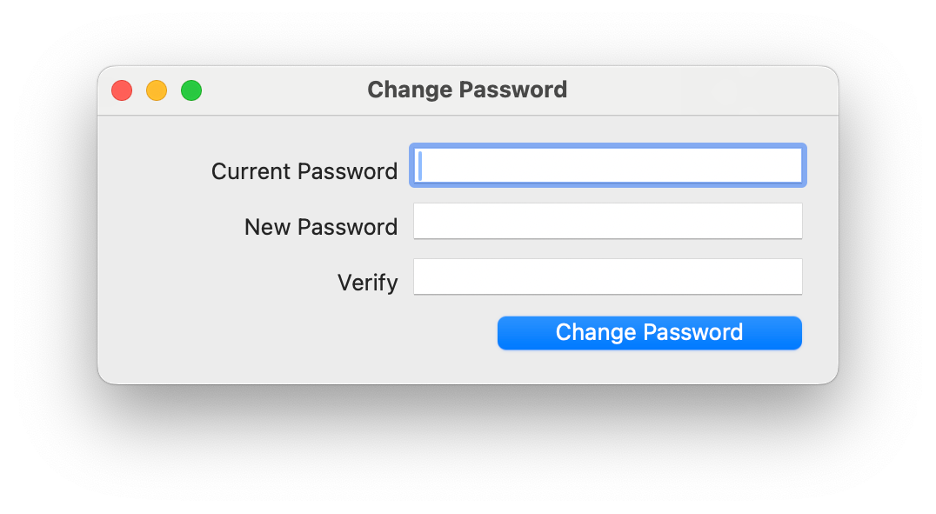This screenshot has width=936, height=514.
Task: Place cursor in the focused password field
Action: tap(607, 166)
